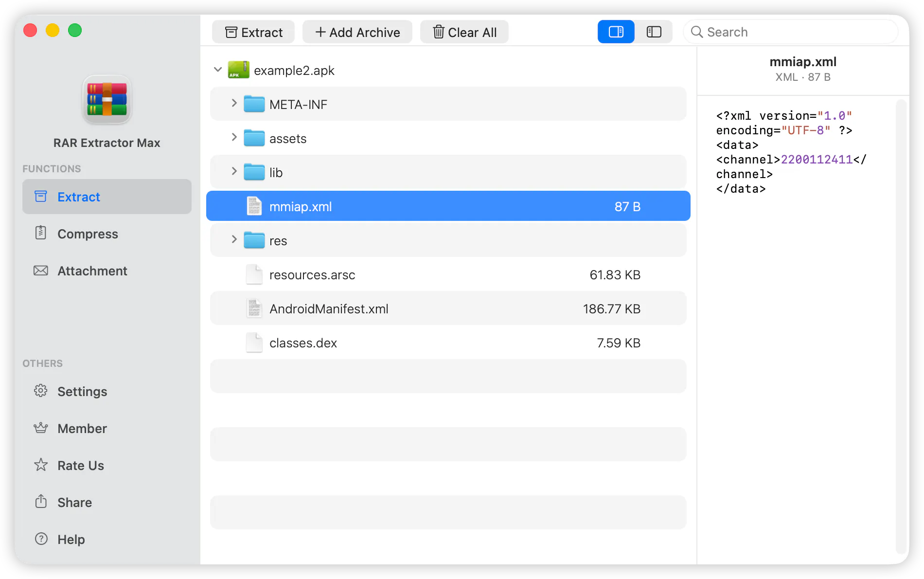The image size is (924, 579).
Task: Click the RAR Extractor Max app logo
Action: point(107,100)
